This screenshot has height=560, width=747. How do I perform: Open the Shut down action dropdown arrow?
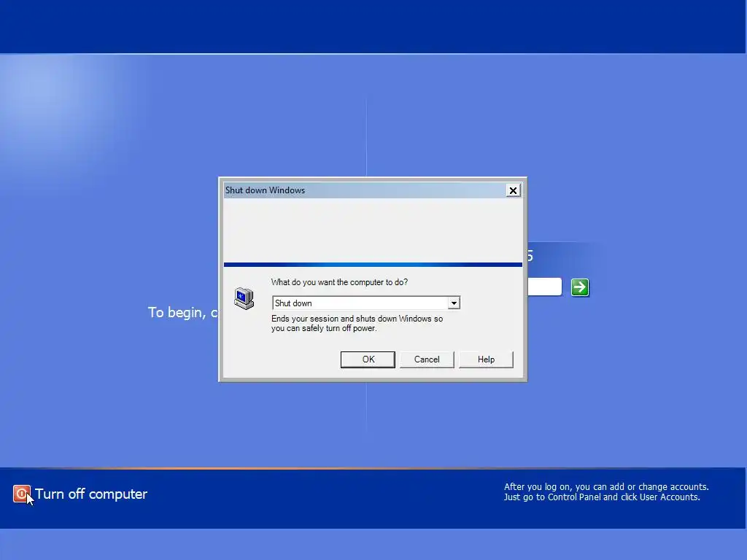tap(454, 303)
